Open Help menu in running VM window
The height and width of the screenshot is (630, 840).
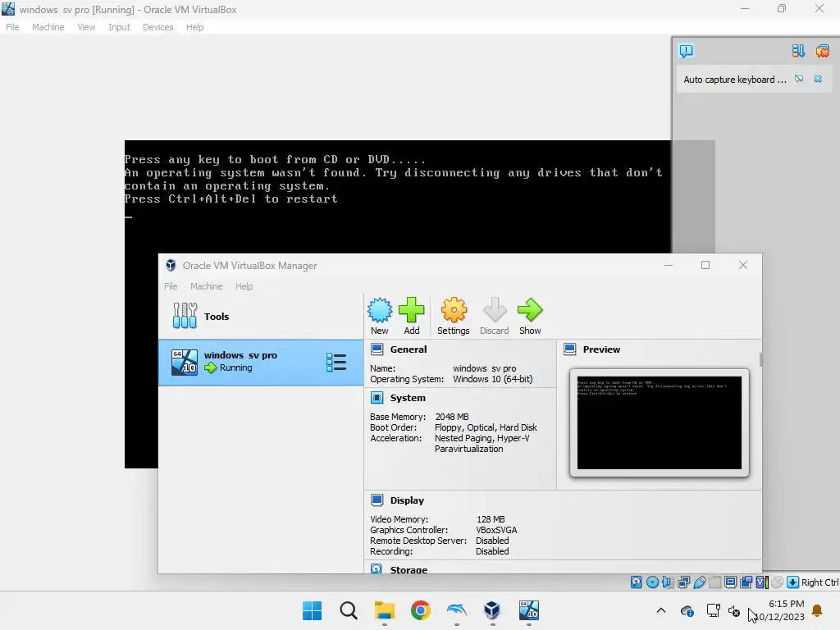[194, 27]
